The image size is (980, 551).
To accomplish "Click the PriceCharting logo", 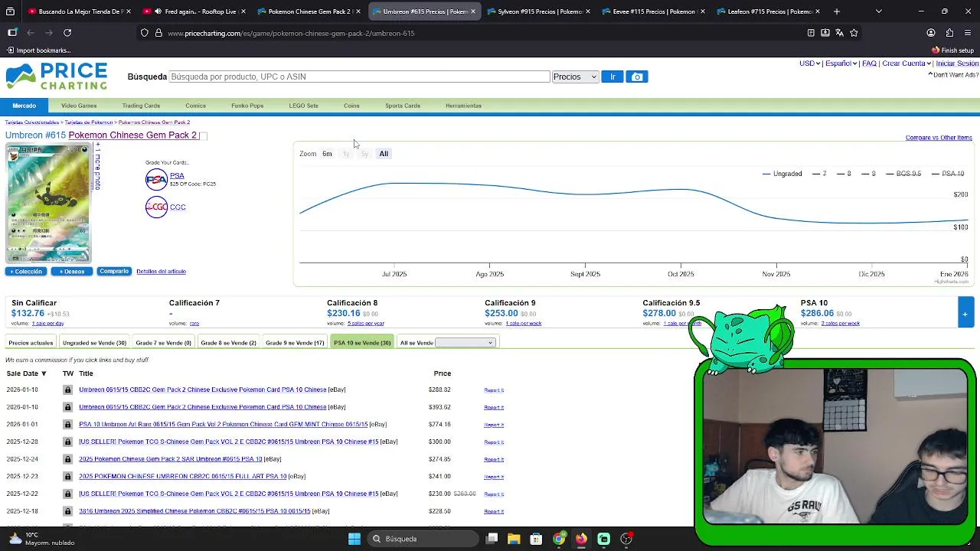I will [56, 77].
